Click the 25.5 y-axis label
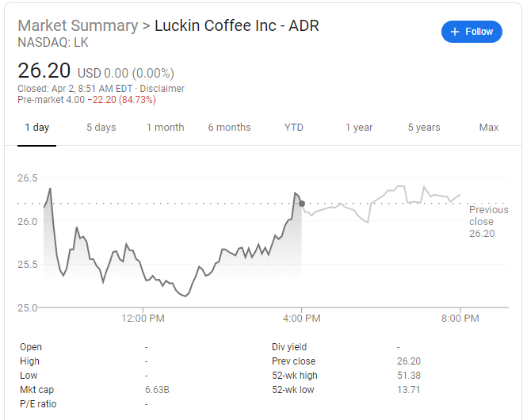 coord(28,265)
